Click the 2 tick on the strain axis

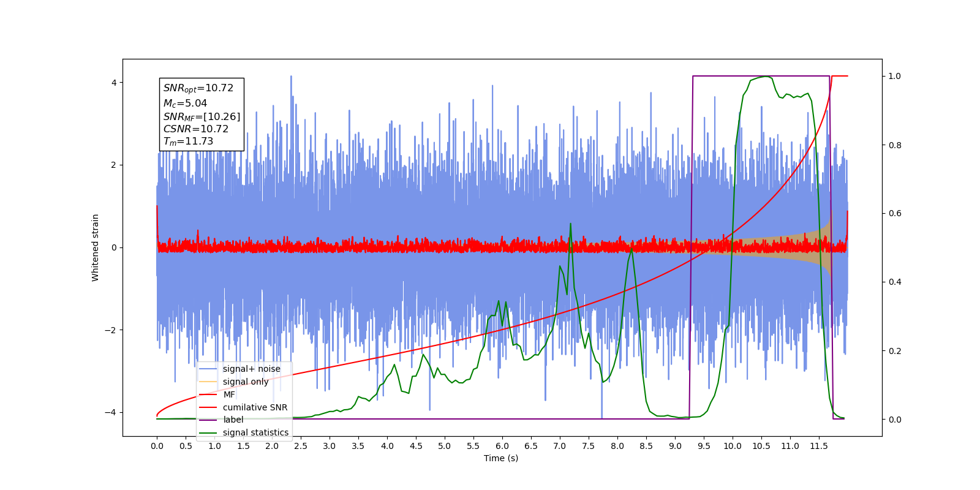click(113, 165)
